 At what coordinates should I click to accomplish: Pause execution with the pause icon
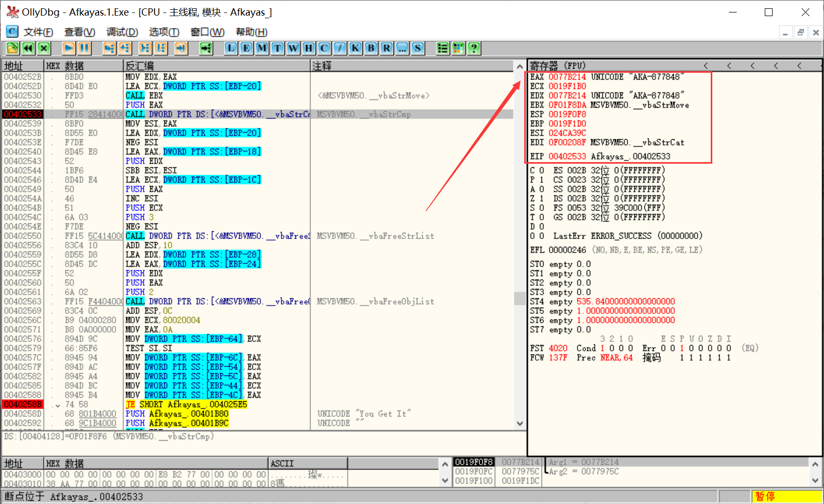pyautogui.click(x=84, y=48)
